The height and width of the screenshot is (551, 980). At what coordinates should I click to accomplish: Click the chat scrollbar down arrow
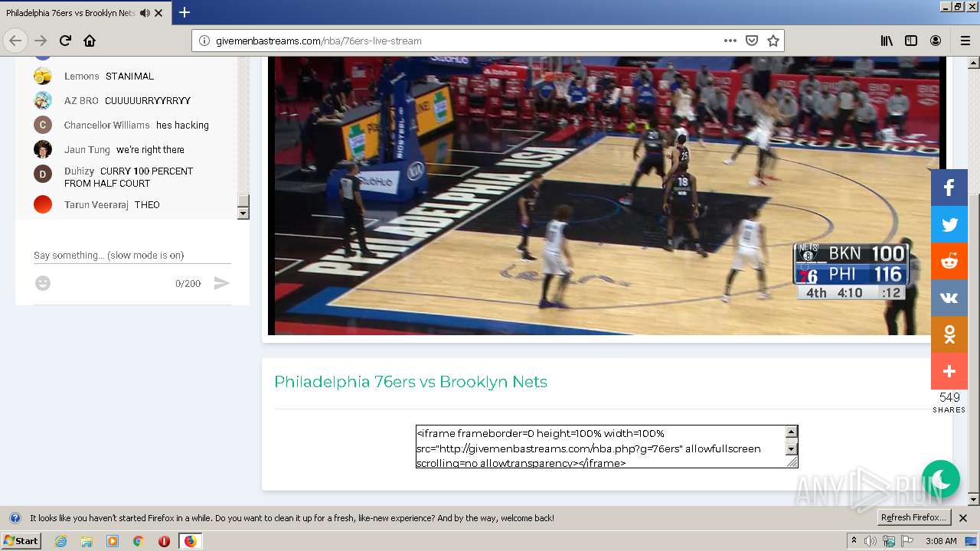243,214
